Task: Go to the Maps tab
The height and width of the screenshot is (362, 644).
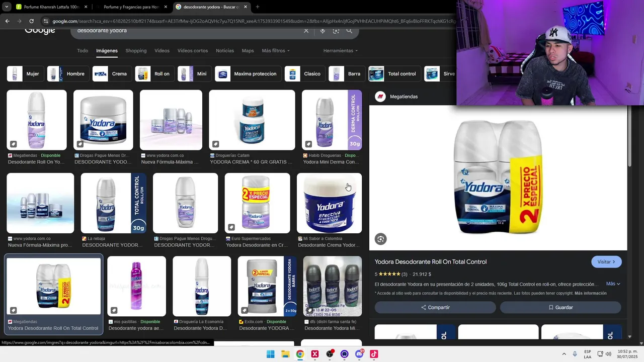Action: click(x=248, y=51)
